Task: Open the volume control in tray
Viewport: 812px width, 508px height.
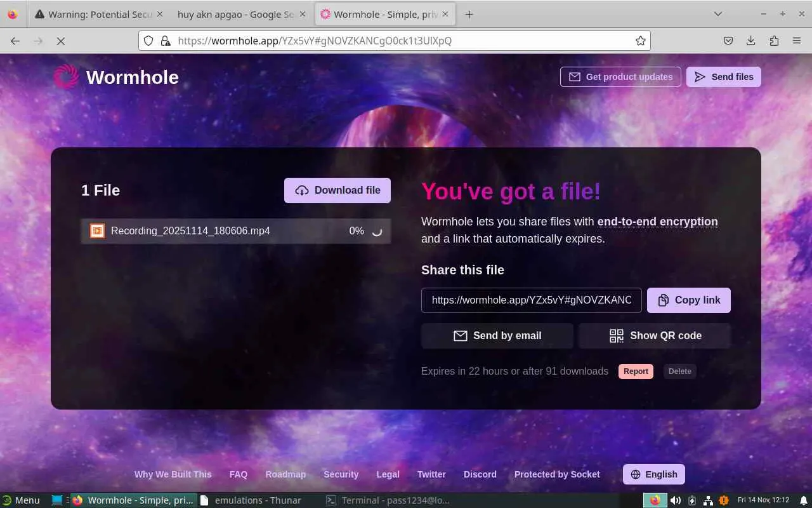Action: point(676,500)
